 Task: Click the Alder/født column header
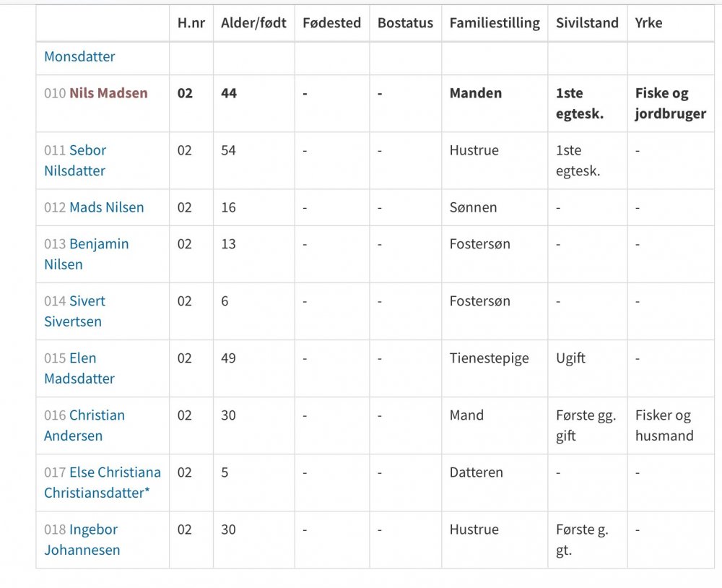pos(253,23)
